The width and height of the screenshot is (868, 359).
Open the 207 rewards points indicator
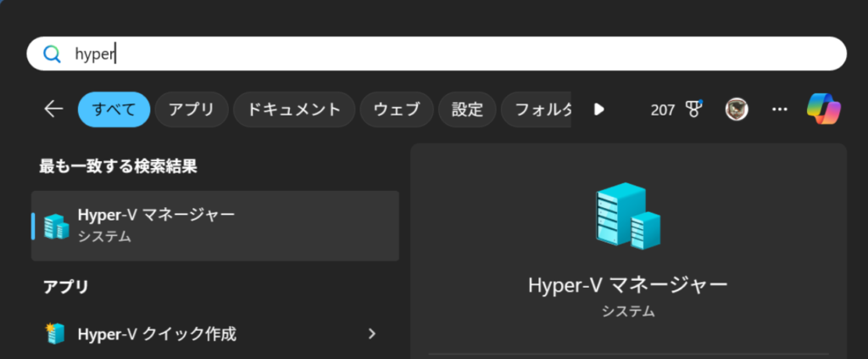point(663,109)
